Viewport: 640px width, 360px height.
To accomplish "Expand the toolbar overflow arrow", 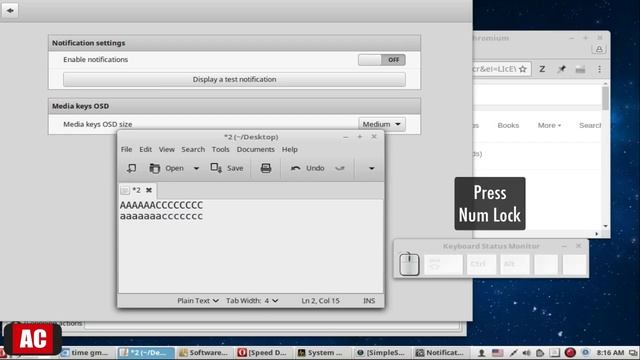I will pos(371,168).
